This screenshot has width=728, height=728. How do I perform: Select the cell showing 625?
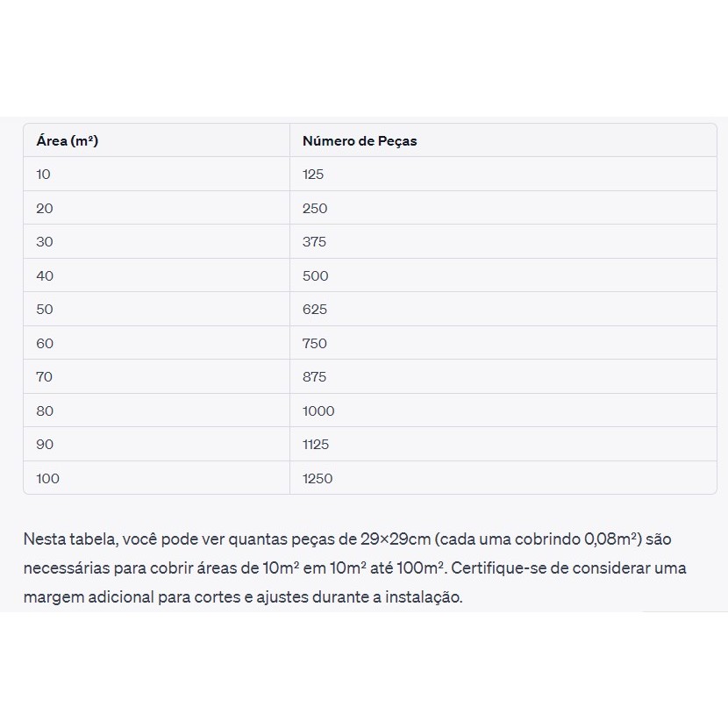click(x=503, y=310)
